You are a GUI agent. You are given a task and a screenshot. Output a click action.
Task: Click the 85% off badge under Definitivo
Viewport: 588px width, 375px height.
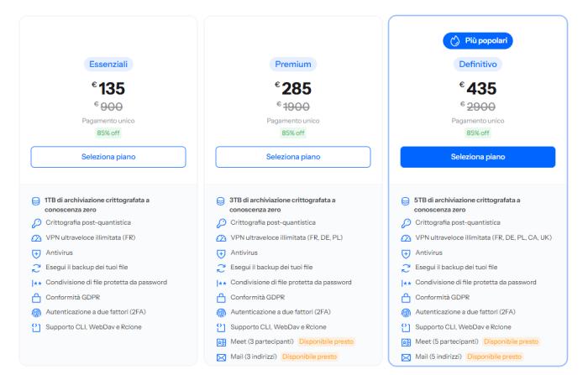(x=478, y=133)
